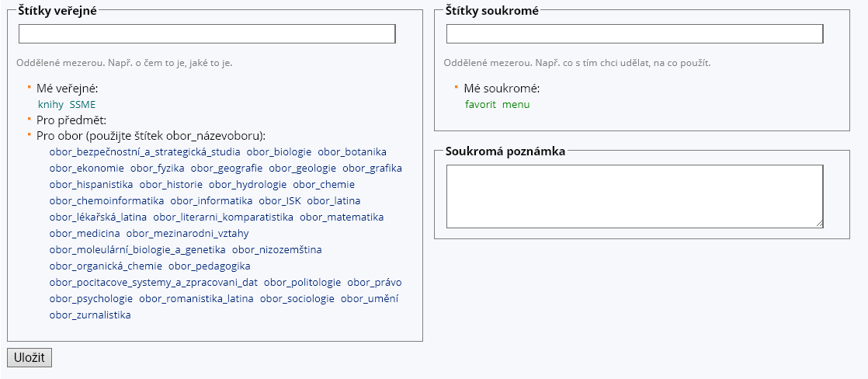Click the obor_právo tag link
The height and width of the screenshot is (379, 868).
(374, 283)
